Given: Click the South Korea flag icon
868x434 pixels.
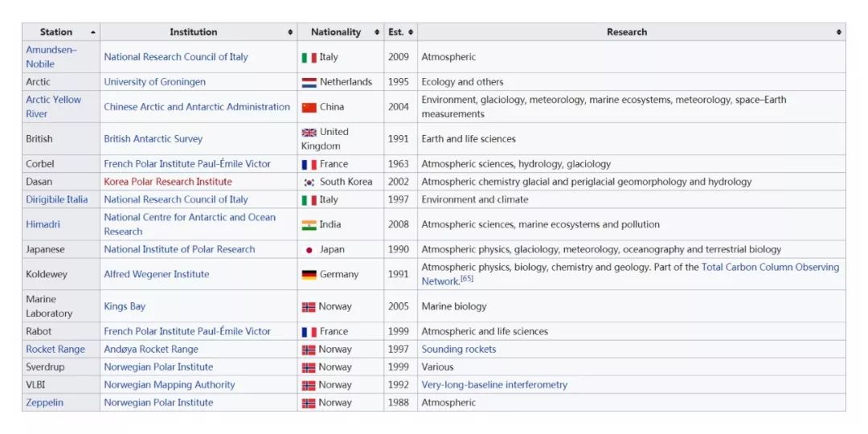Looking at the screenshot, I should click(309, 182).
